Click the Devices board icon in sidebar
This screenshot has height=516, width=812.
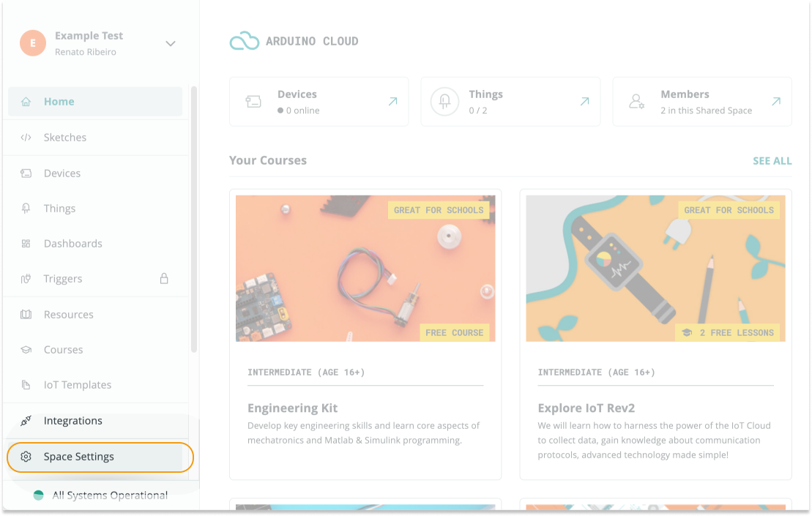click(26, 173)
